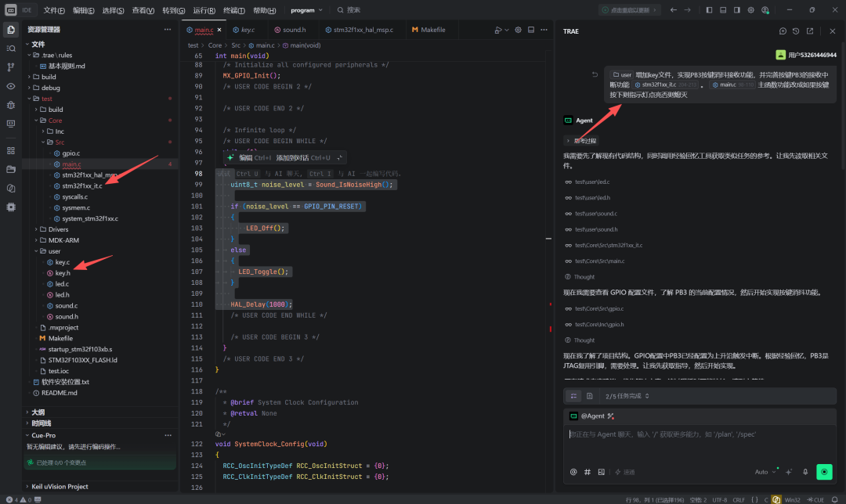This screenshot has height=504, width=846.
Task: Open TRAE chat in separate window icon
Action: 810,31
